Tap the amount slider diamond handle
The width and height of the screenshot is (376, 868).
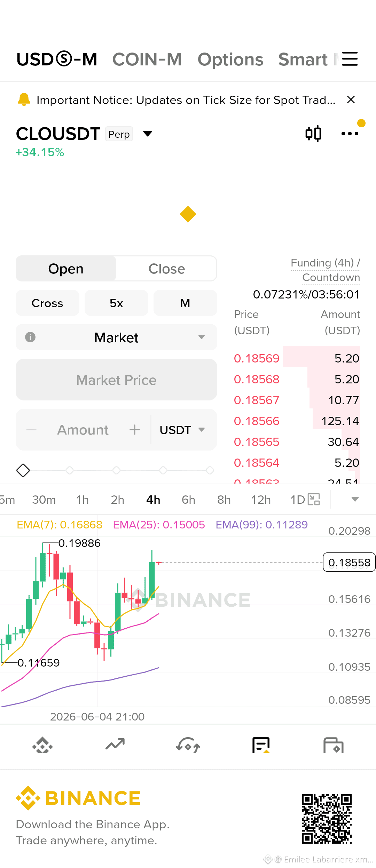23,470
